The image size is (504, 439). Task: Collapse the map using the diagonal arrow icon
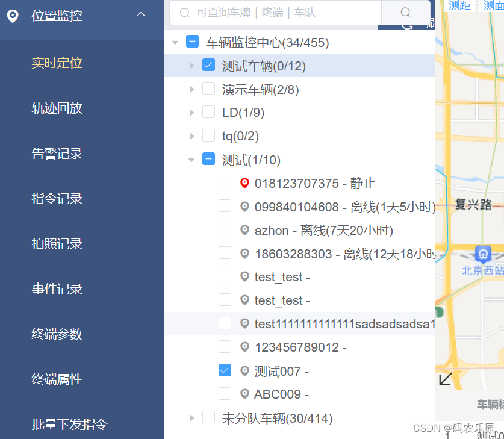[446, 379]
